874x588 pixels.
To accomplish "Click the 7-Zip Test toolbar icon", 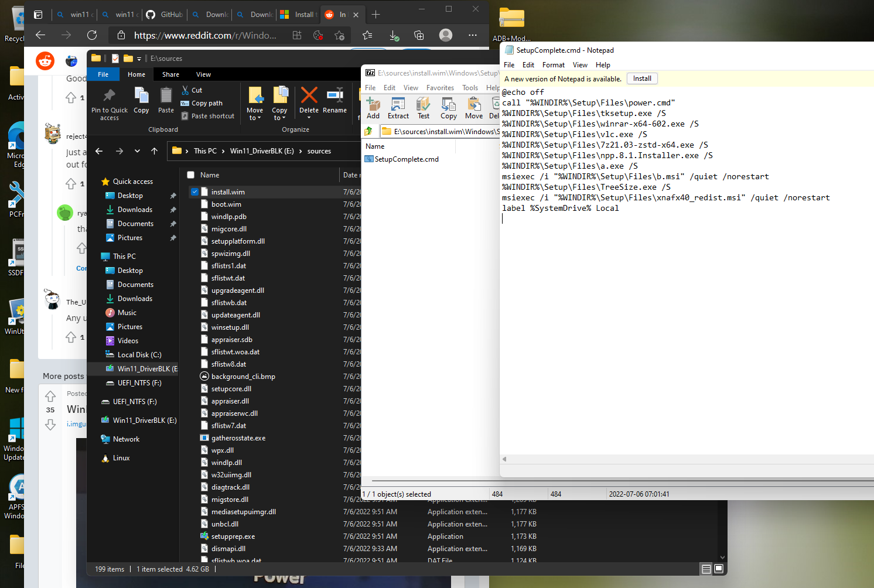I will 424,108.
